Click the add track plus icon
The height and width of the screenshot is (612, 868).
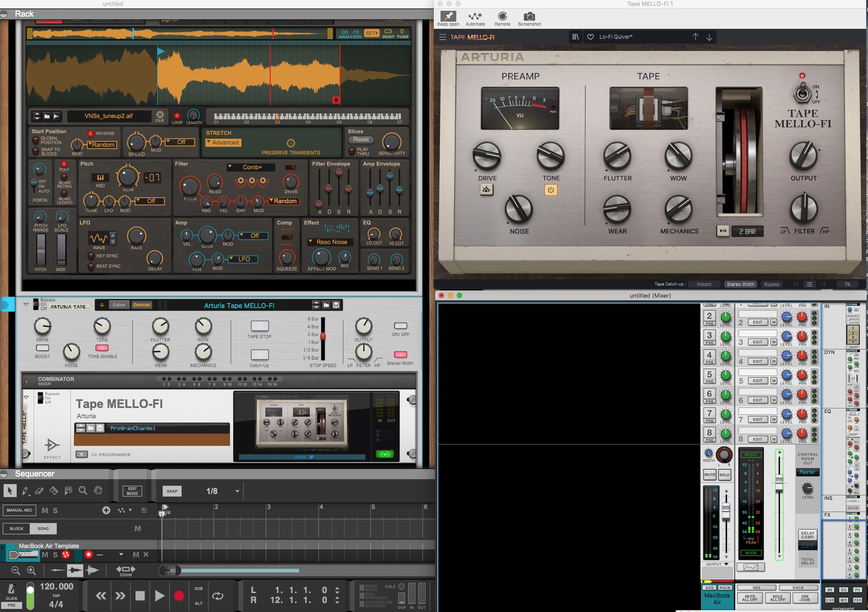106,510
